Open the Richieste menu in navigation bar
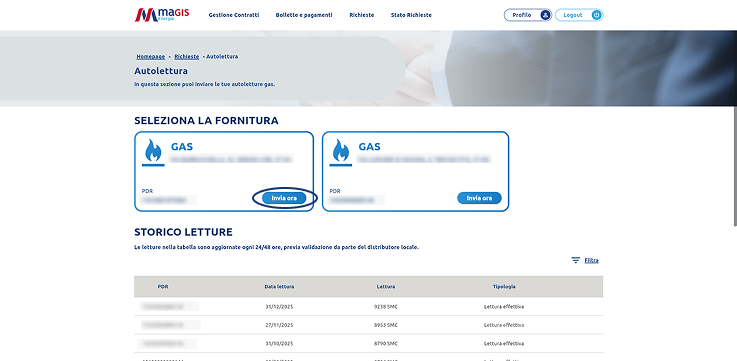 coord(361,15)
